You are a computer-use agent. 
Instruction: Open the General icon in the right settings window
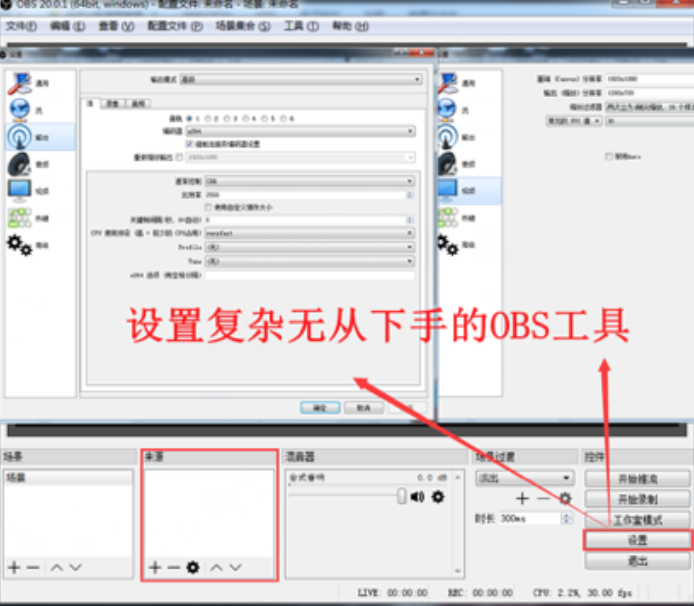(x=448, y=83)
